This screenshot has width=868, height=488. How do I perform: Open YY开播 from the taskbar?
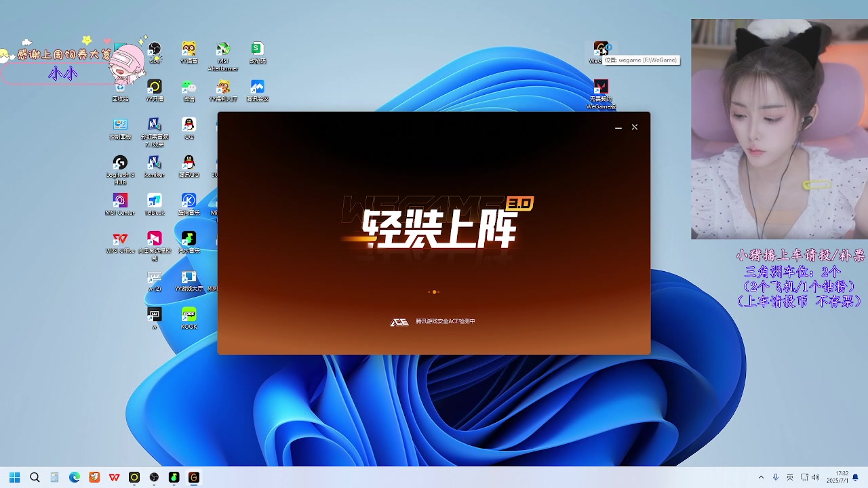[x=134, y=477]
